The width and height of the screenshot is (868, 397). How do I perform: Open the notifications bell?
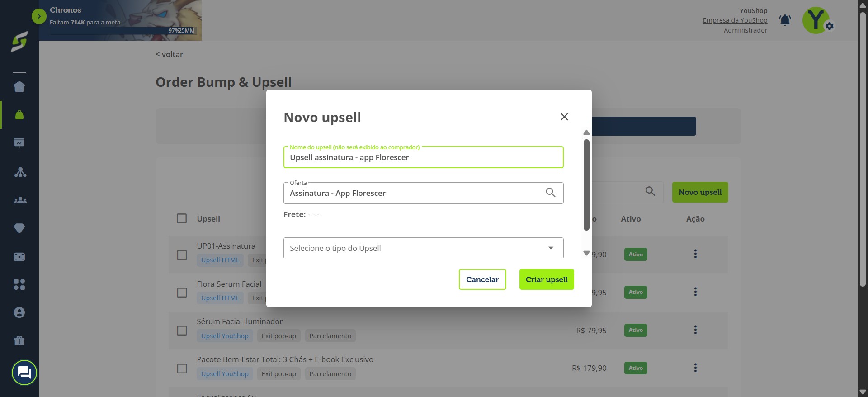(785, 20)
